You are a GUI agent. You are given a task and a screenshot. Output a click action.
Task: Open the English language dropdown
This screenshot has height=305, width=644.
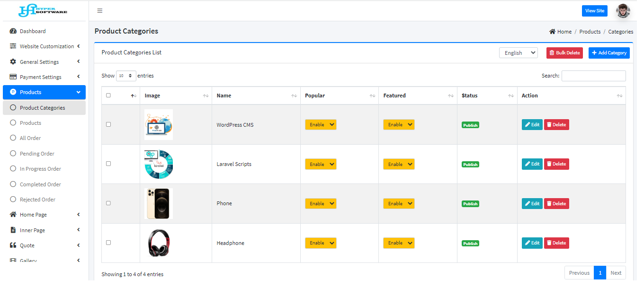pyautogui.click(x=518, y=53)
